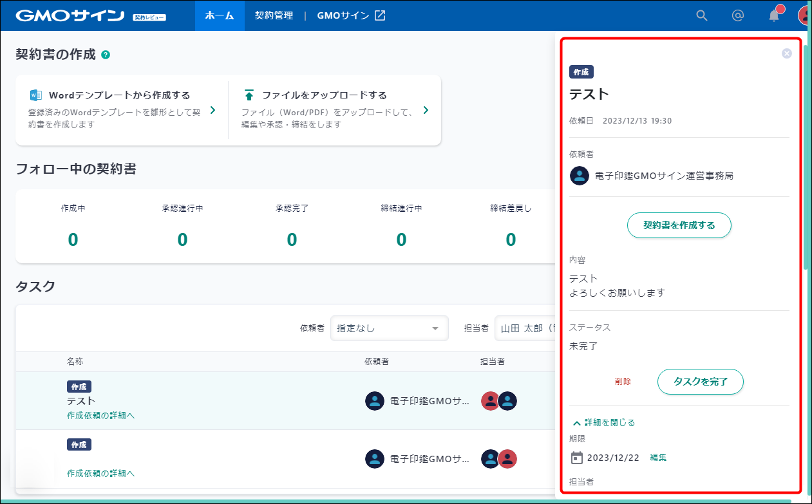Open the profile avatar menu
Image resolution: width=812 pixels, height=504 pixels.
pos(803,15)
